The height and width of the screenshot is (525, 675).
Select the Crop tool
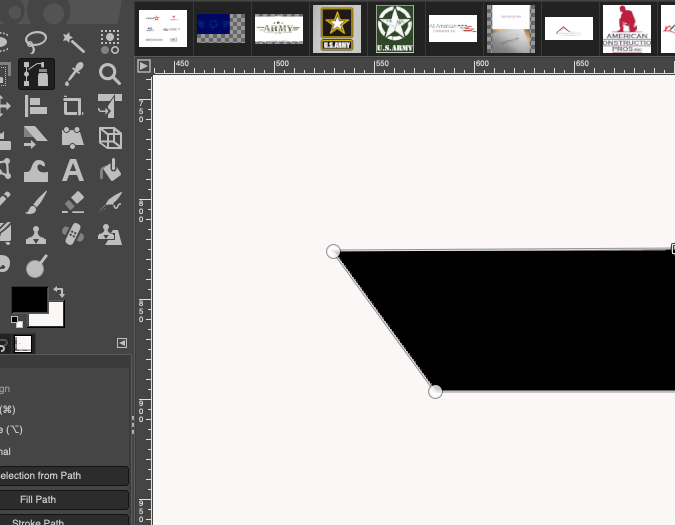[x=73, y=106]
